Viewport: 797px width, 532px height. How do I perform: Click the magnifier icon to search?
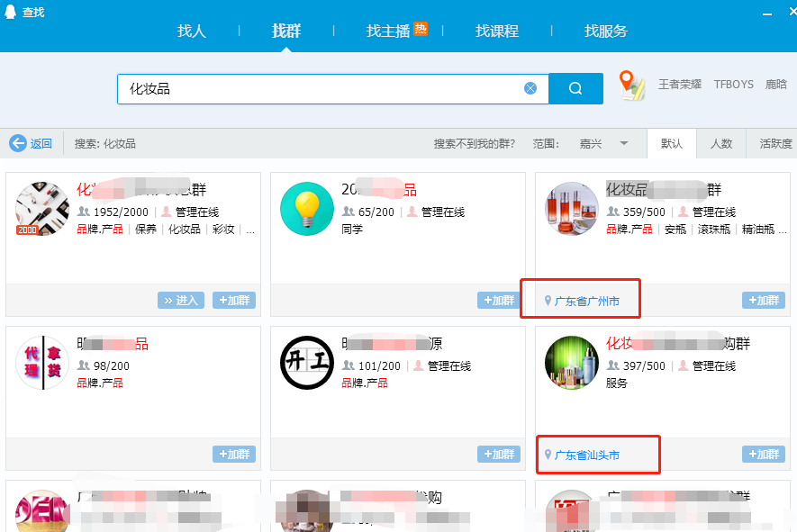[575, 87]
